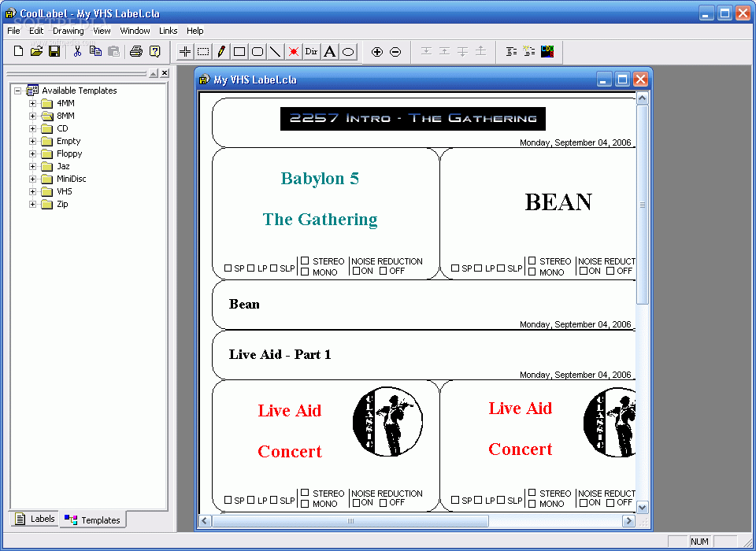Open the help question mark tool
756x551 pixels.
(x=155, y=51)
